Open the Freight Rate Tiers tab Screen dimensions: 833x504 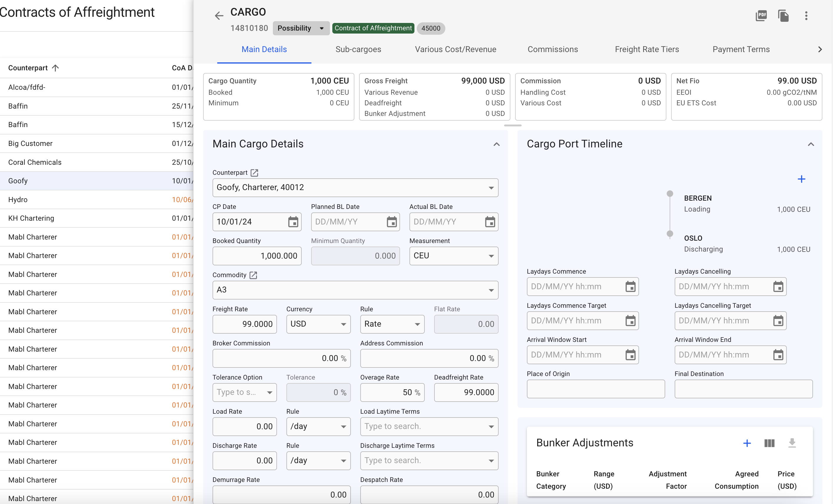(646, 49)
